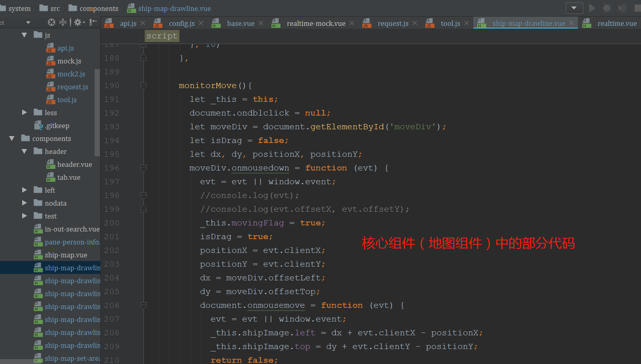The image size is (641, 364).
Task: Click the Run with Coverage icon
Action: (623, 8)
